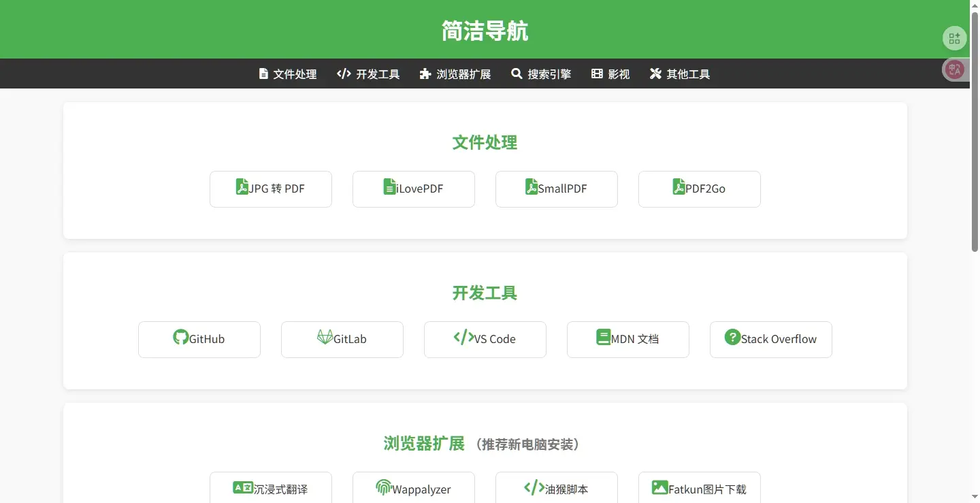This screenshot has height=503, width=980.
Task: Click the PDF icon on JPG 转 PDF card
Action: tap(242, 186)
